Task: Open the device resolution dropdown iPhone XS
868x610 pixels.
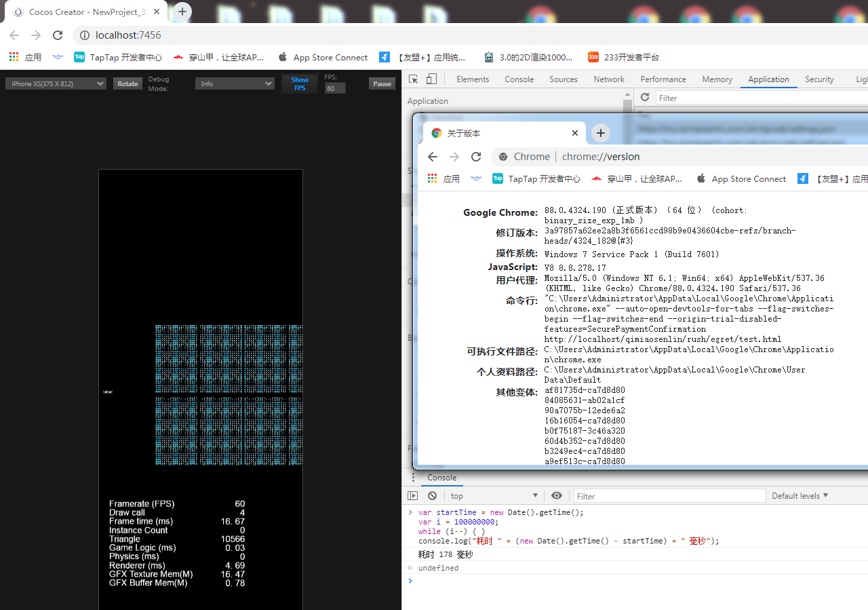Action: 56,83
